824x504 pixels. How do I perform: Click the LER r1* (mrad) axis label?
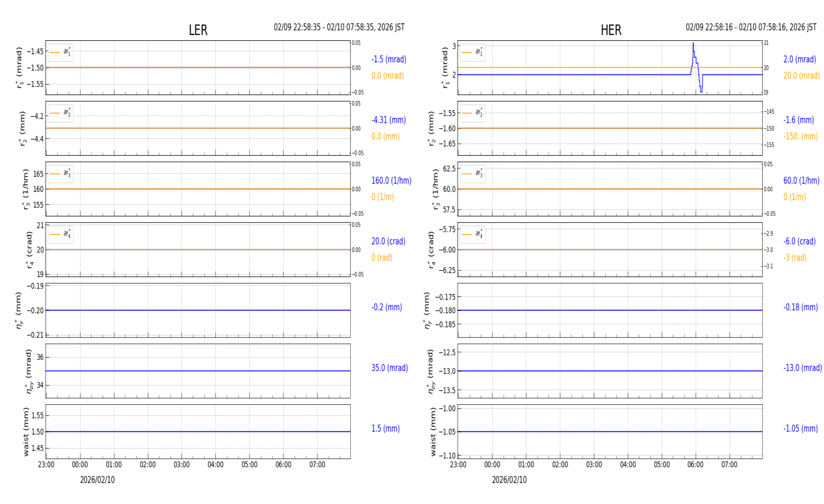19,68
